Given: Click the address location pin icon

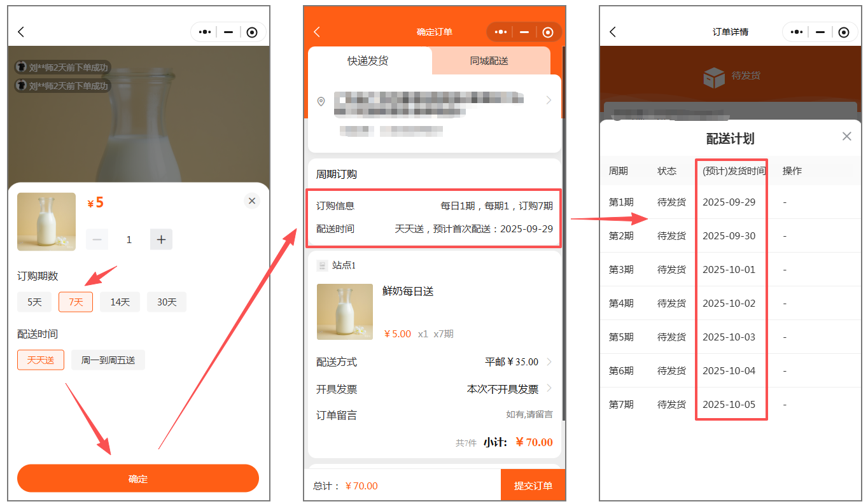Looking at the screenshot, I should 321,101.
